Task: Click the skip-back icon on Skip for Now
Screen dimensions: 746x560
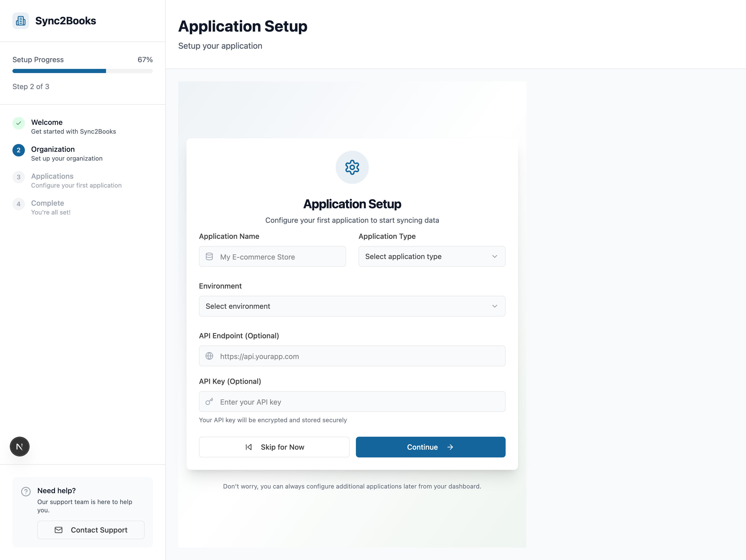Action: click(249, 447)
